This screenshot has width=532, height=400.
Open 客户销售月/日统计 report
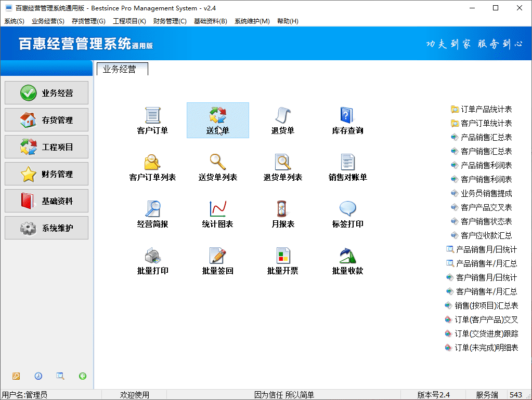(481, 277)
